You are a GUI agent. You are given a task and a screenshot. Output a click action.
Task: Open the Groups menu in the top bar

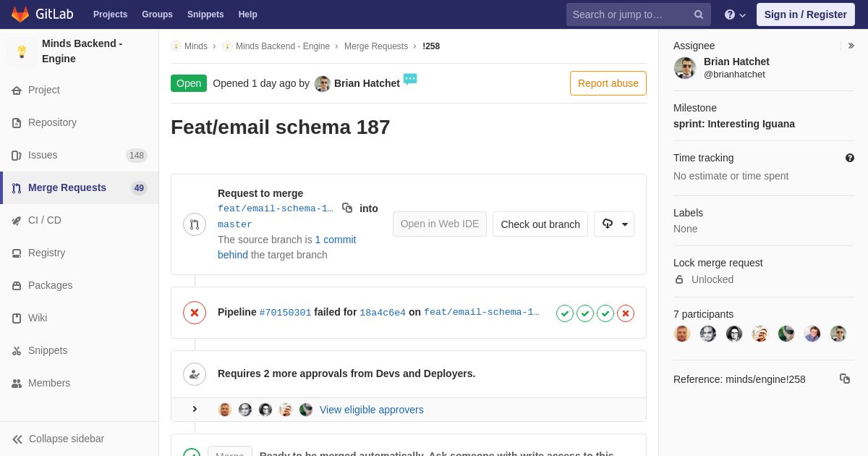tap(157, 14)
